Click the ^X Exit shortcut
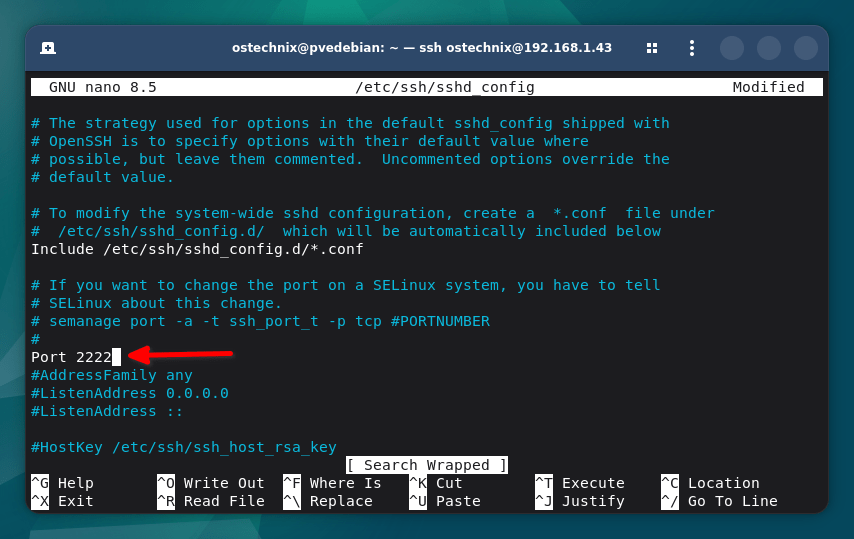Image resolution: width=854 pixels, height=539 pixels. 63,501
